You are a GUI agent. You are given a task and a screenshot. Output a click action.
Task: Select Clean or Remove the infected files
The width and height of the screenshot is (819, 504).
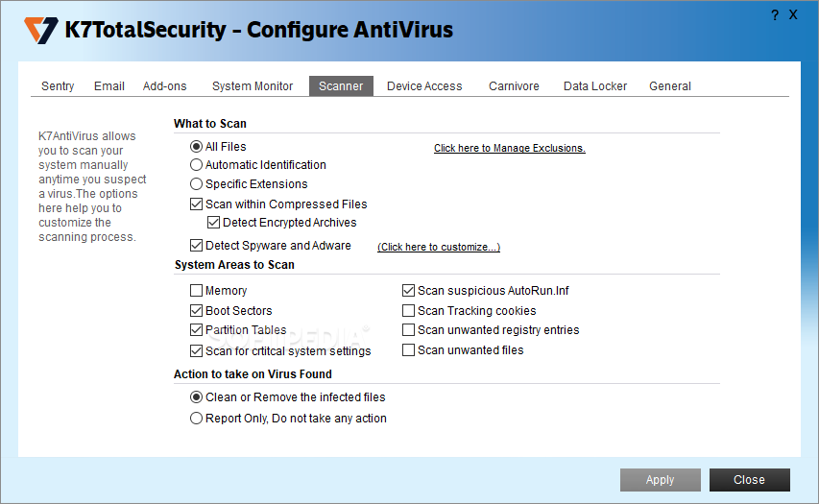[196, 397]
